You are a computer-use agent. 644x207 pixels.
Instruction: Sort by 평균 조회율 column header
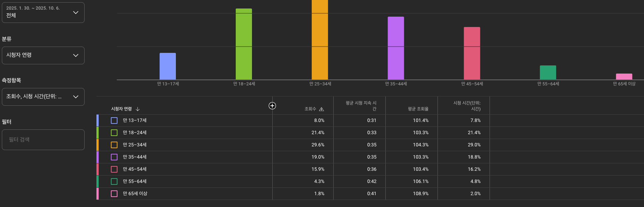[x=418, y=109]
